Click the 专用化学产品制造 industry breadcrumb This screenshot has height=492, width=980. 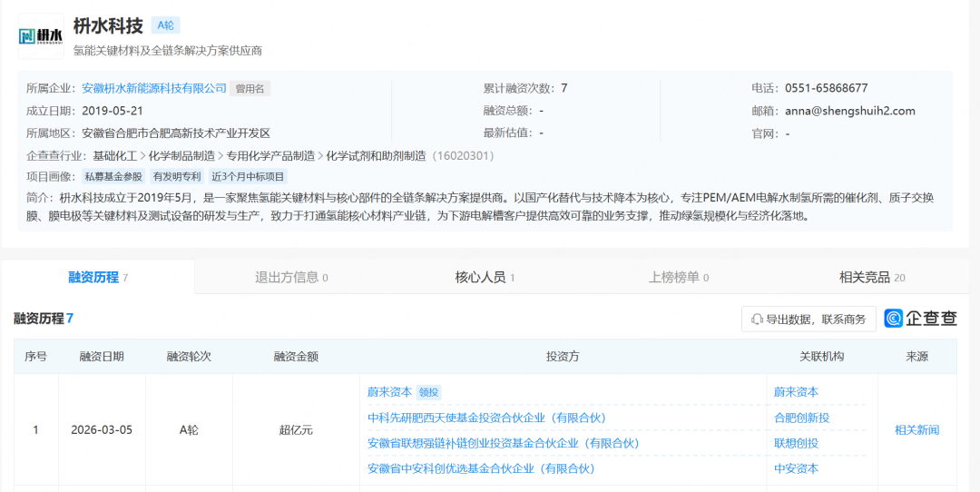270,155
